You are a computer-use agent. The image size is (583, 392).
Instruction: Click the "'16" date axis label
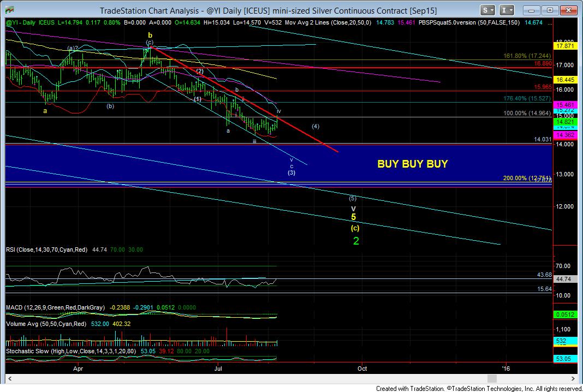pyautogui.click(x=505, y=369)
